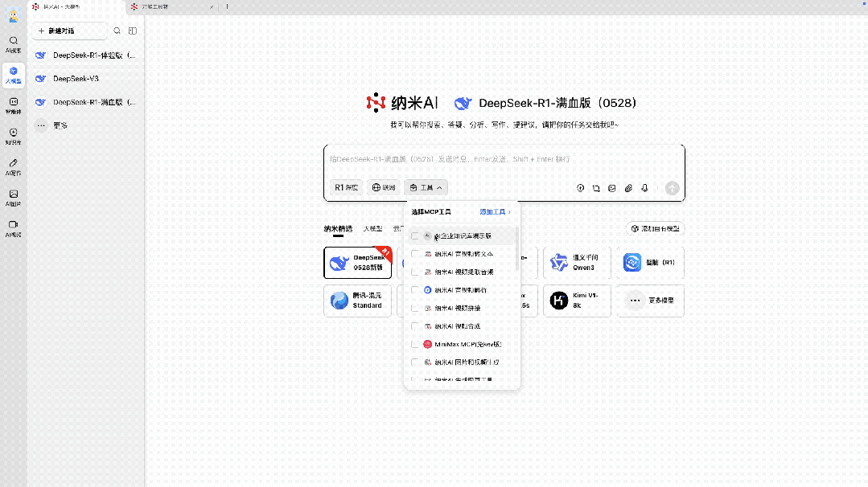Open 智能体 from the sidebar
868x487 pixels.
(14, 105)
